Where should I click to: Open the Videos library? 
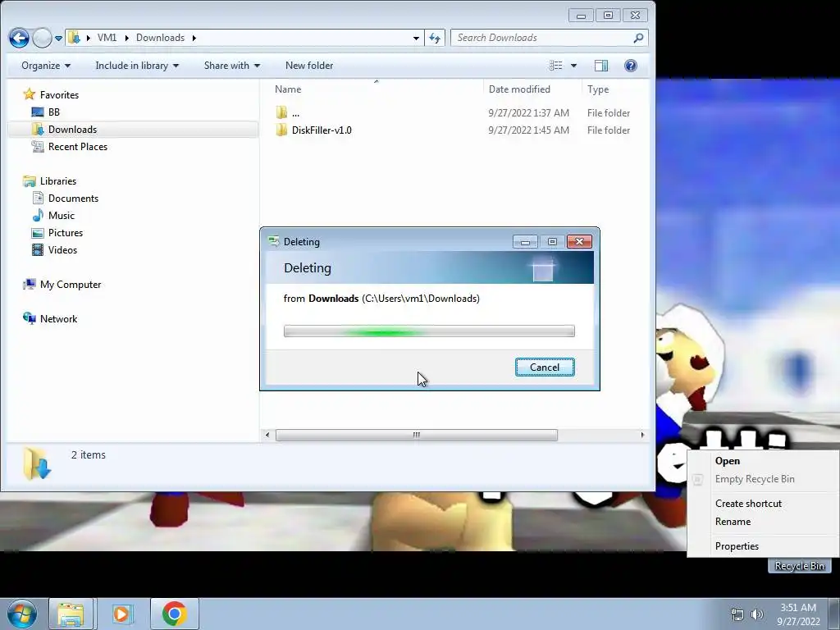[62, 250]
